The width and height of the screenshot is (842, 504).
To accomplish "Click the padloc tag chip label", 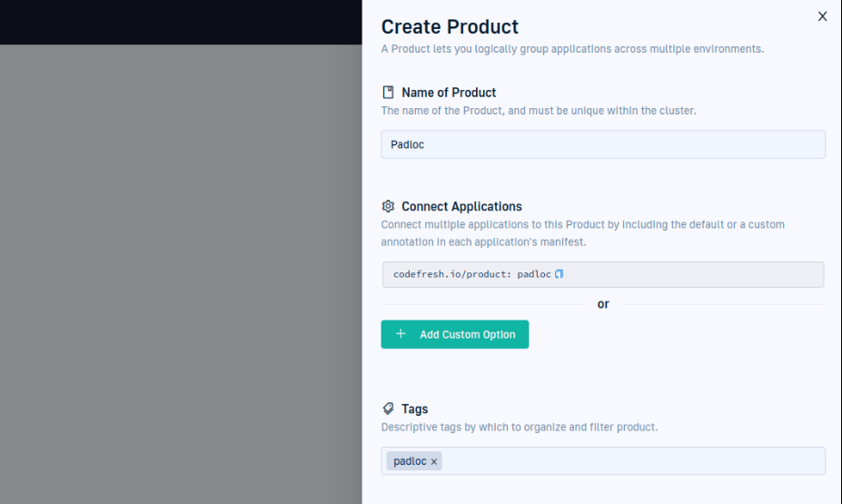I will click(410, 461).
